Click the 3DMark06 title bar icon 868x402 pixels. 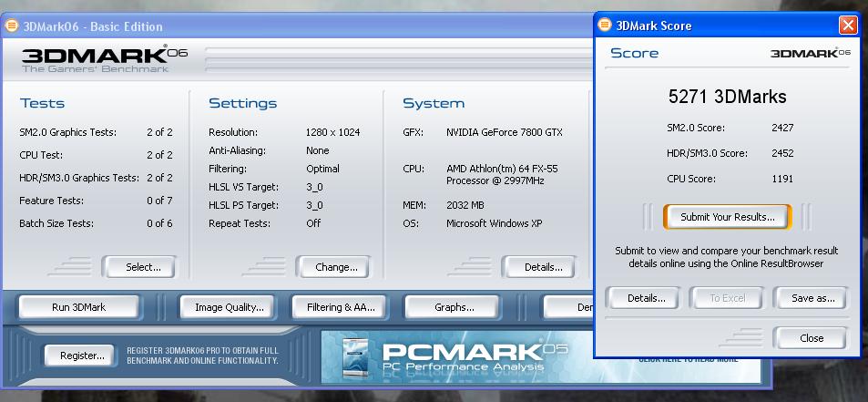coord(11,26)
